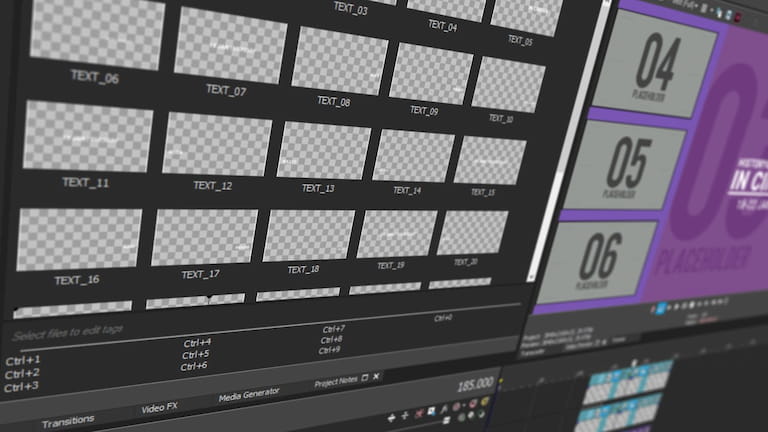Select the TEXT_06 media thumbnail
Viewport: 768px width, 432px height.
[x=97, y=34]
